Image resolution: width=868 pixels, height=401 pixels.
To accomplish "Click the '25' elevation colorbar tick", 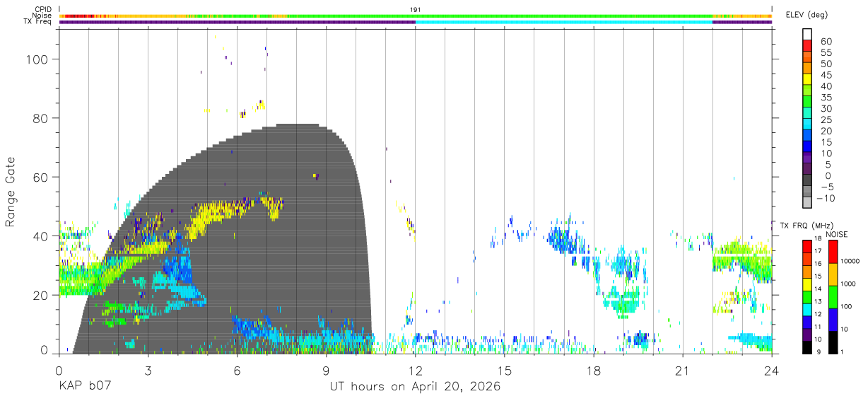I will coord(826,120).
